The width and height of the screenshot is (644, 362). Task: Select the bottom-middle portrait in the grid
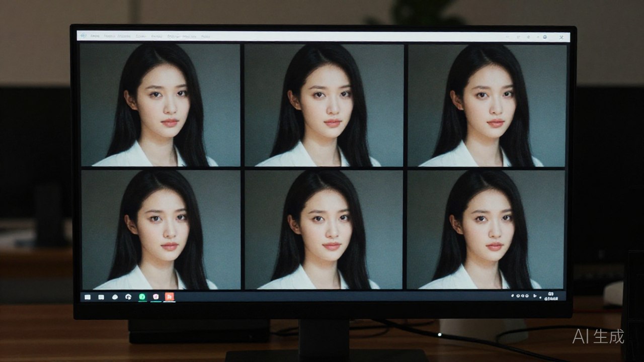(324, 230)
